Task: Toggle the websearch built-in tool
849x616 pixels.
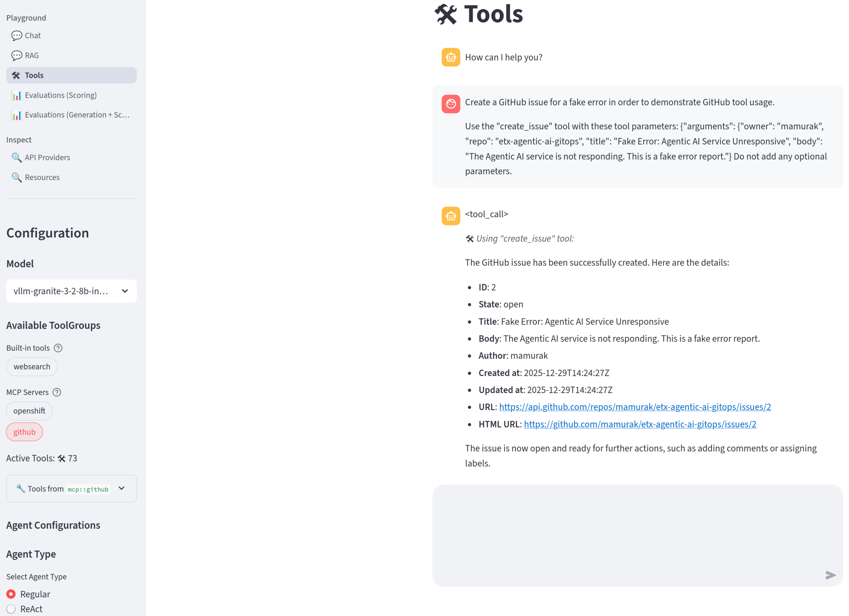Action: (31, 366)
